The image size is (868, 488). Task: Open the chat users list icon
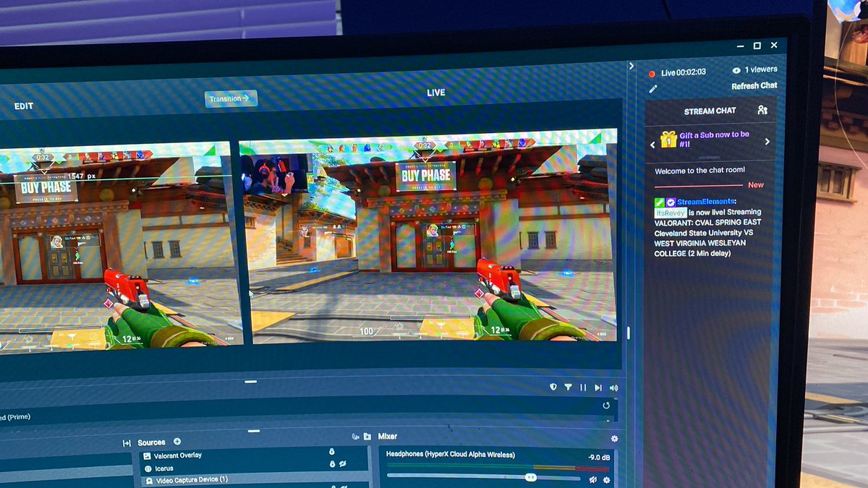762,110
